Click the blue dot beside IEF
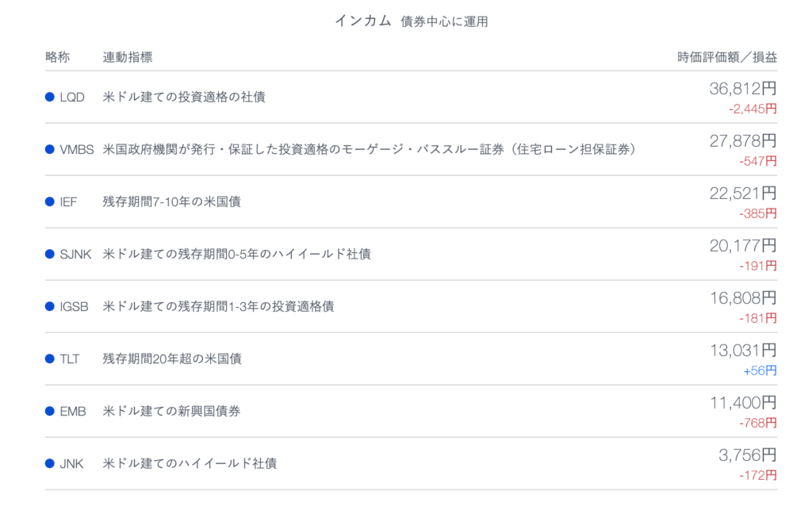Screen dimensions: 812x510 click(50, 201)
